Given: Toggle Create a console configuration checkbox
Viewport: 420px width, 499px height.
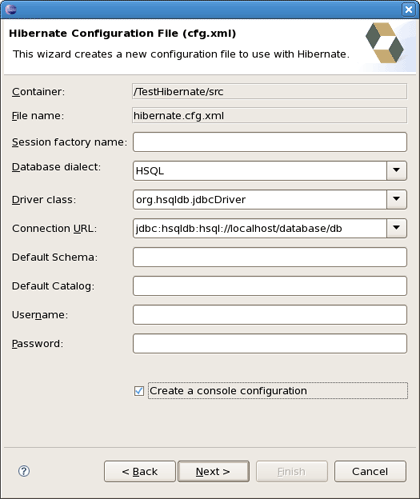Looking at the screenshot, I should point(139,391).
